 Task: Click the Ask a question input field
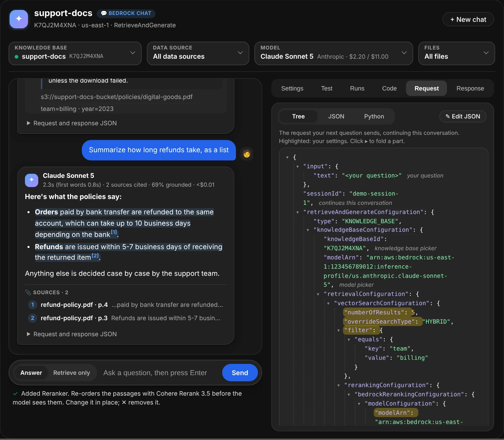(159, 373)
